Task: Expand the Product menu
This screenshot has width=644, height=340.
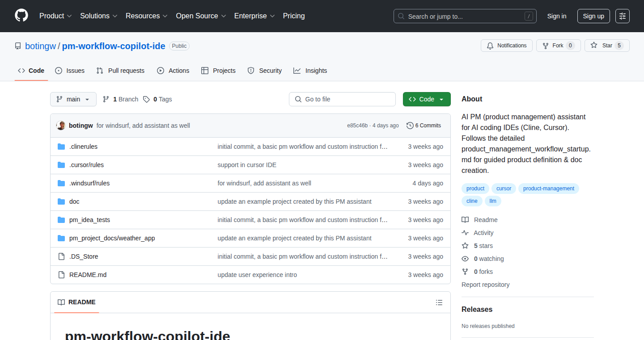Action: [55, 16]
